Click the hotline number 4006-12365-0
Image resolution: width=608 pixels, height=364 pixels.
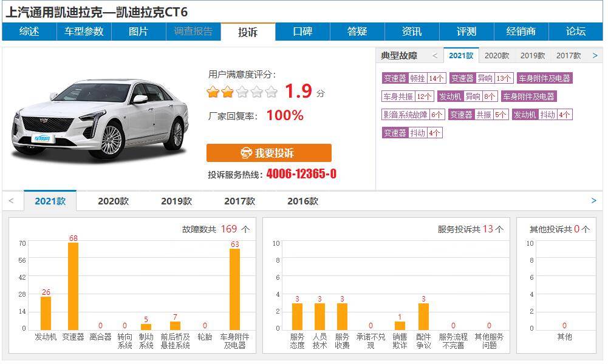(x=301, y=174)
